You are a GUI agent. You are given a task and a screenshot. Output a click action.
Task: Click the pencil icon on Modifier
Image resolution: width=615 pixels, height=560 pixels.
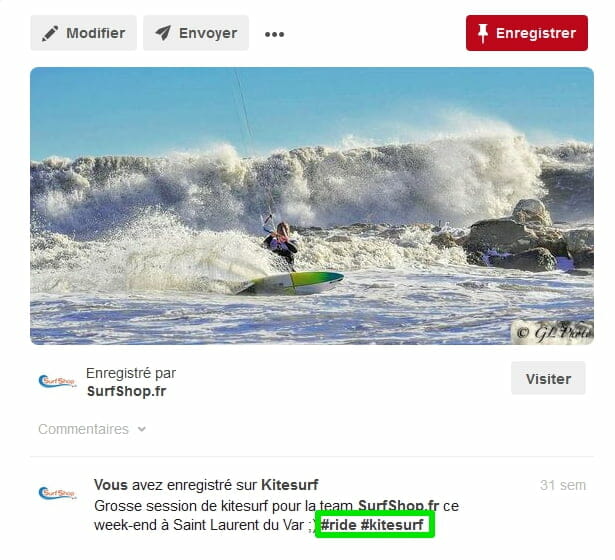point(50,33)
